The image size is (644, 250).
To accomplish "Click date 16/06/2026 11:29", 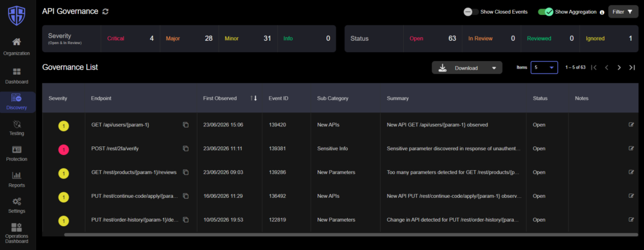I will [223, 196].
